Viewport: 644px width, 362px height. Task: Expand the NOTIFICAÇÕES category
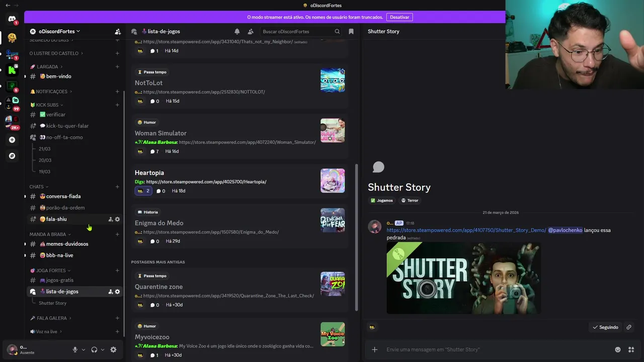(x=51, y=92)
